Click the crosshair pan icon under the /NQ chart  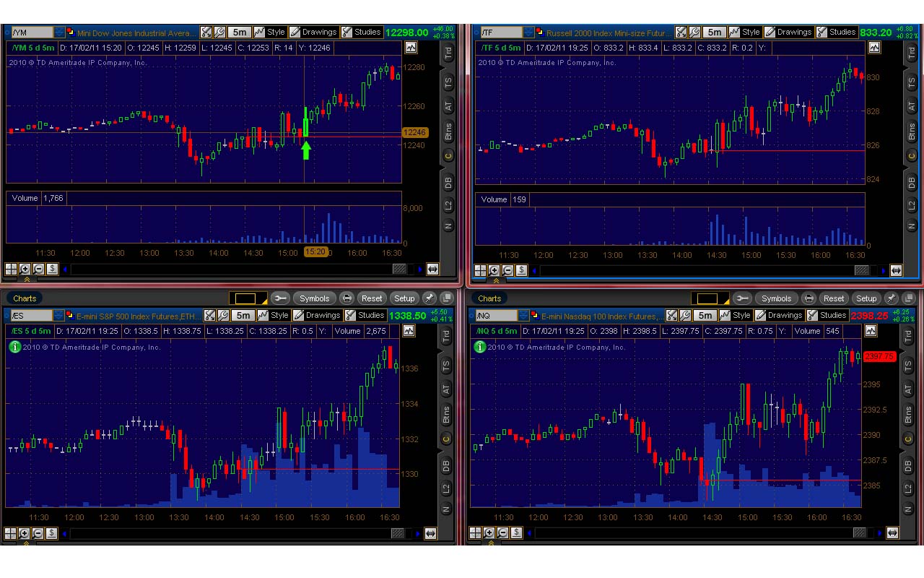tap(476, 533)
